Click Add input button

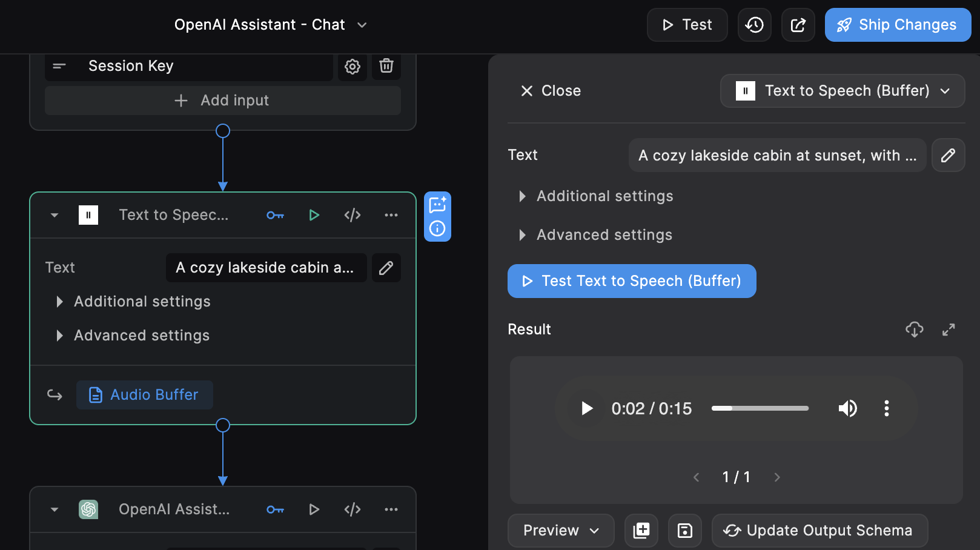click(223, 101)
